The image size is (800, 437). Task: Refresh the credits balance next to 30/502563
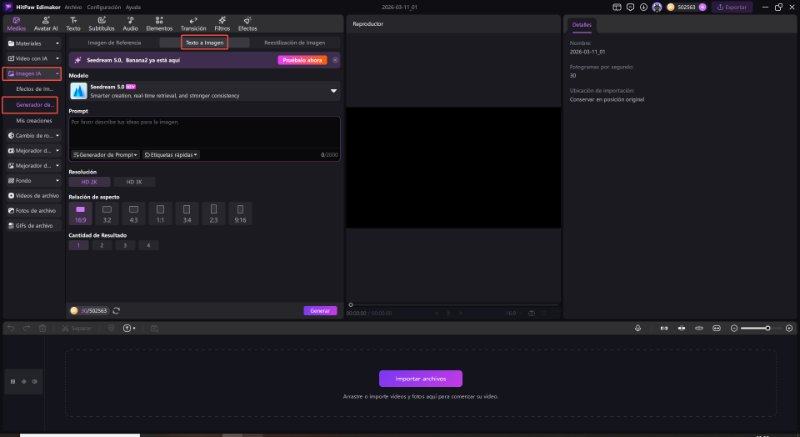point(116,311)
